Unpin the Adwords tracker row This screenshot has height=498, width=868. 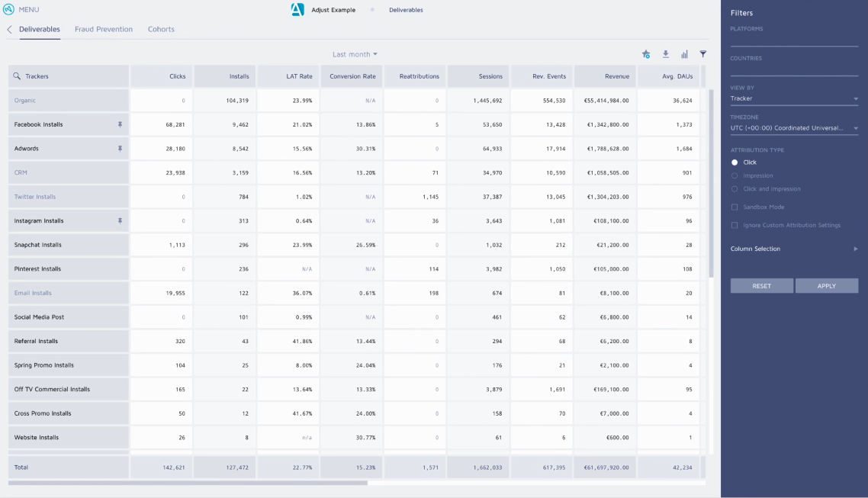(x=119, y=149)
